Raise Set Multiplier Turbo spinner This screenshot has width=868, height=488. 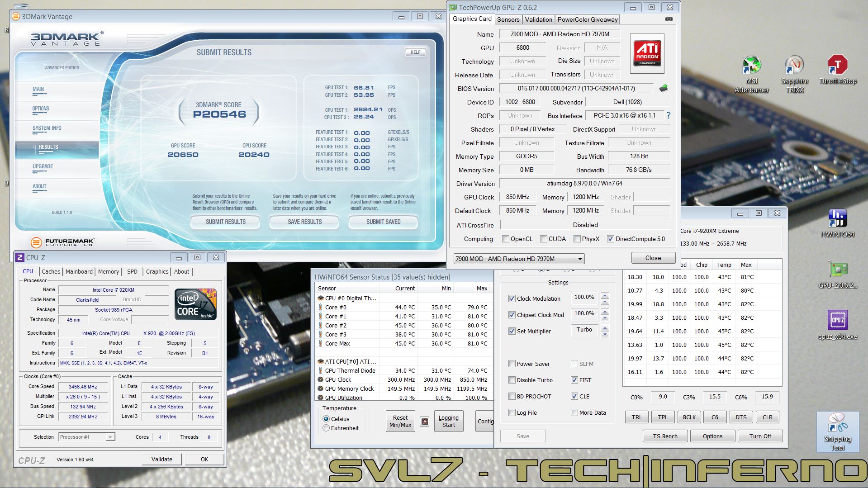tap(605, 328)
